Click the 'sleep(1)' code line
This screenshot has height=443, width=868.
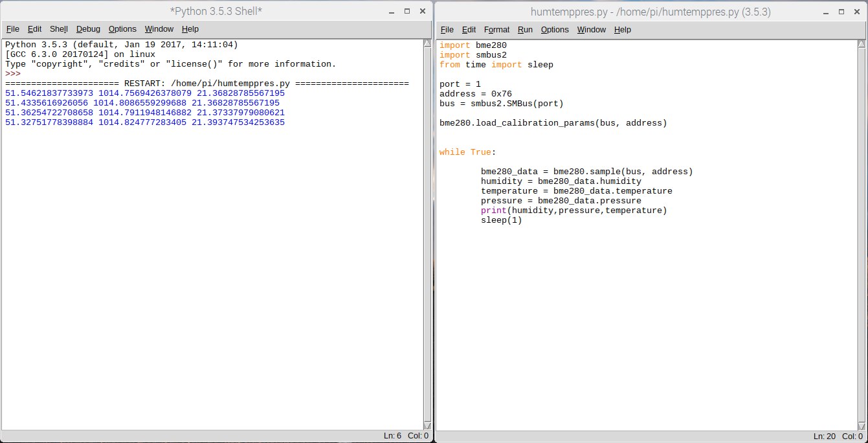(x=502, y=220)
